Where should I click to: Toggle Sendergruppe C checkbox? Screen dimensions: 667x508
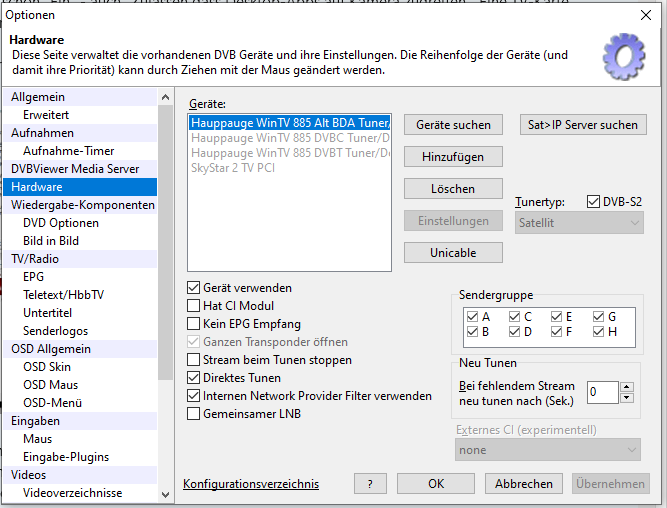point(514,317)
